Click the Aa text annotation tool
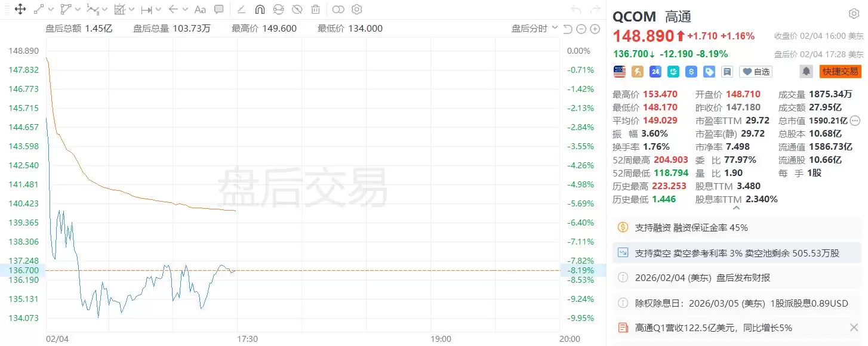Screen dimensions: 868x346 click(200, 10)
